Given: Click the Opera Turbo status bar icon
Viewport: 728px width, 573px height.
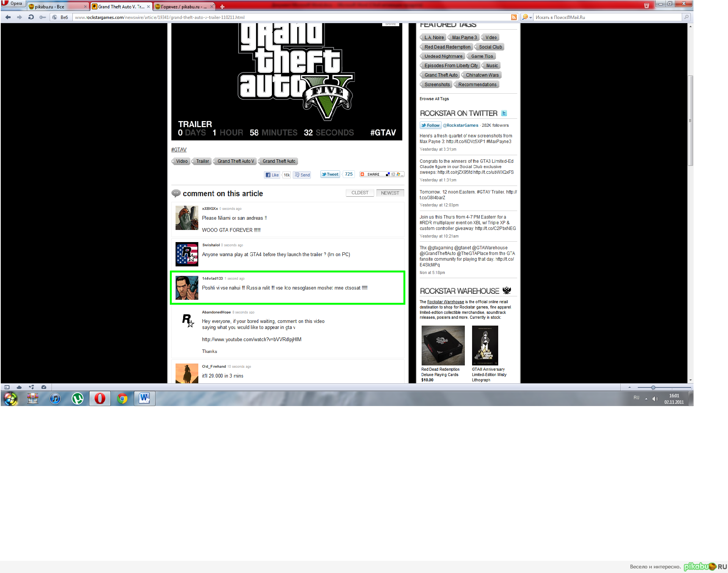Looking at the screenshot, I should [x=44, y=387].
